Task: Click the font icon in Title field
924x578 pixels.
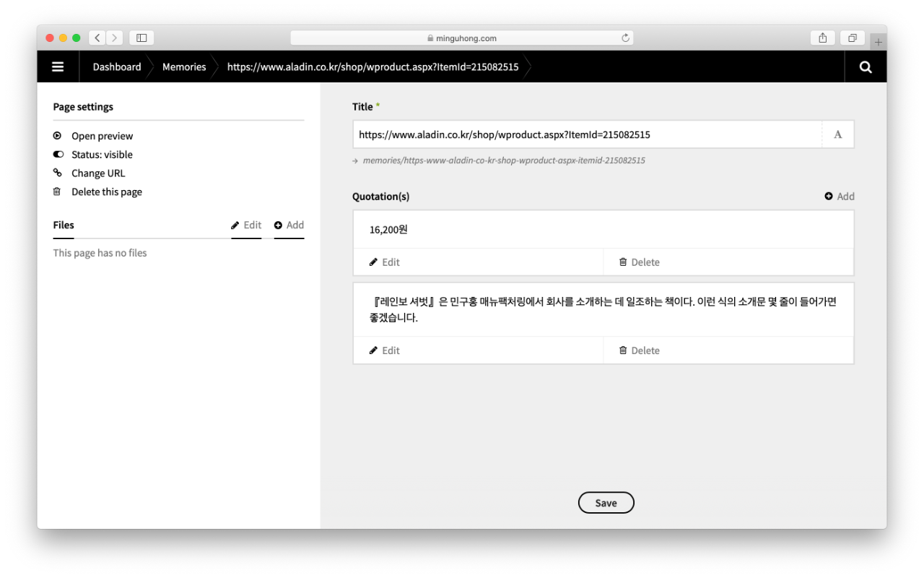Action: point(838,134)
